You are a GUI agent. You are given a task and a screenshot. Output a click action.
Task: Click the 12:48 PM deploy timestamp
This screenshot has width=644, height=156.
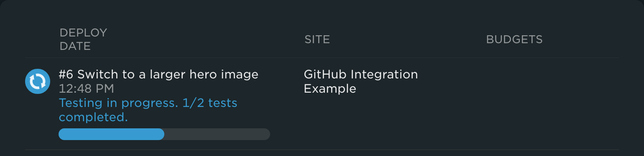click(x=86, y=89)
